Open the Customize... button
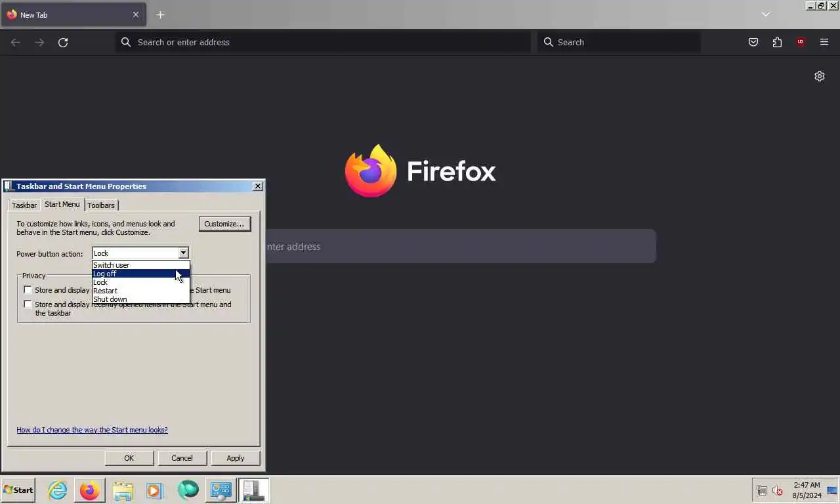 click(x=224, y=224)
